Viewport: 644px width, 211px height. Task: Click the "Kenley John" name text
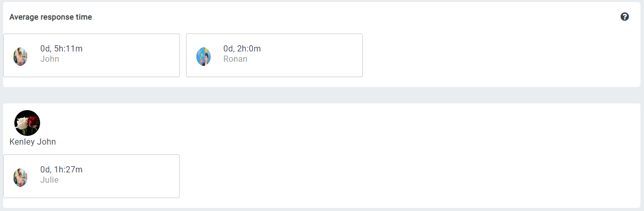[32, 142]
